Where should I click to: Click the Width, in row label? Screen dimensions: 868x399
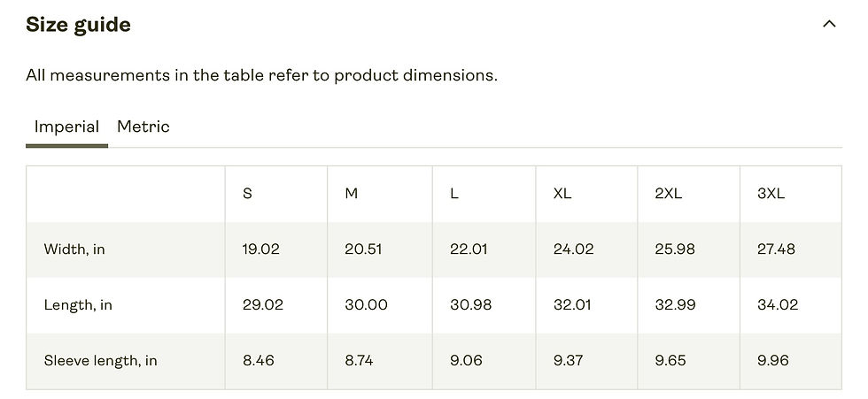[74, 249]
